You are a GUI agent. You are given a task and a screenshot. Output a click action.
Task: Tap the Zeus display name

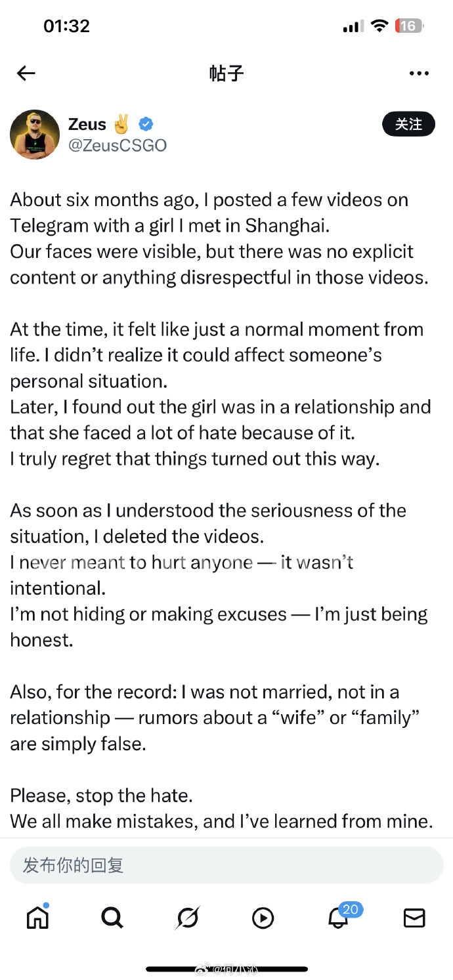(x=87, y=124)
